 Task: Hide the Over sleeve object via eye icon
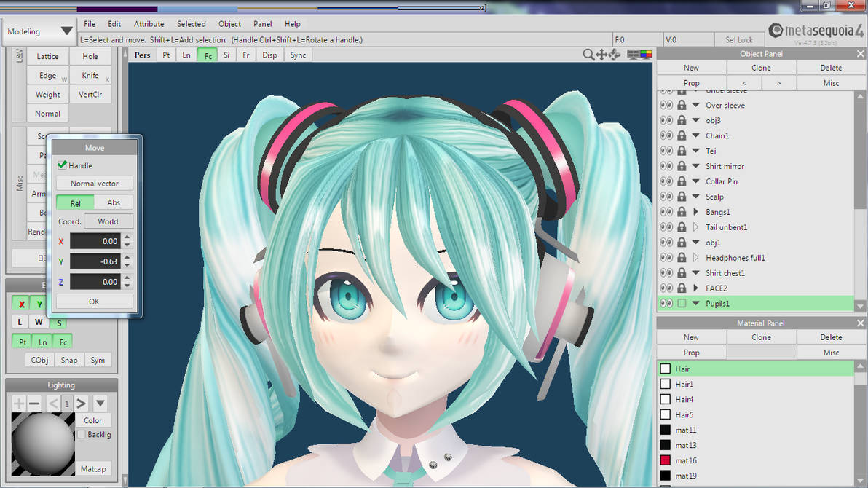(666, 105)
